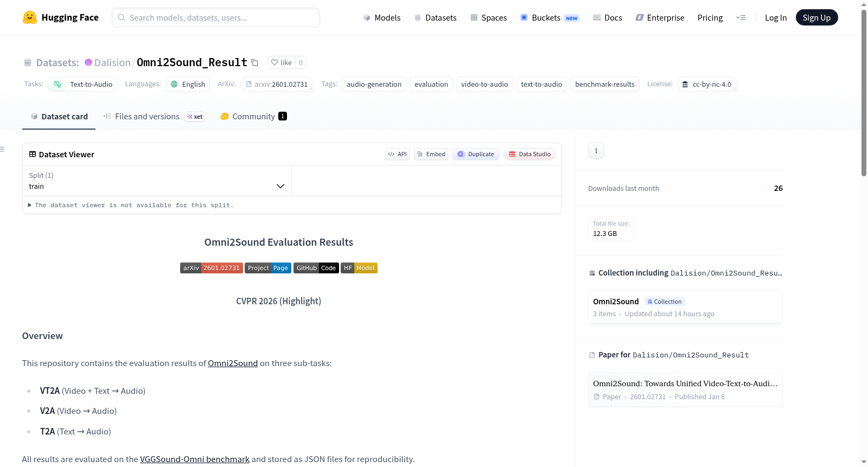Screen dimensions: 868x467
Task: Click the Overview heading
Action: click(x=42, y=336)
